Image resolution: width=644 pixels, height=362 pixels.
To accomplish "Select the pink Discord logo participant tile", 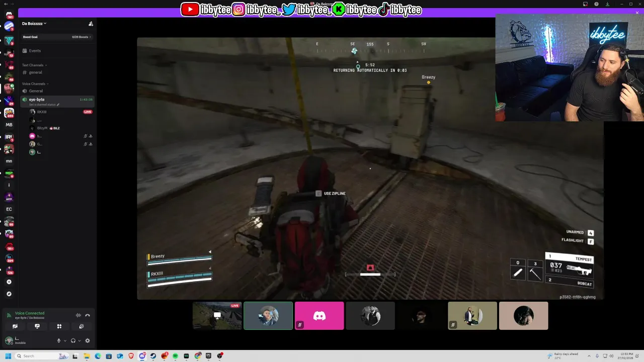I will click(x=319, y=316).
